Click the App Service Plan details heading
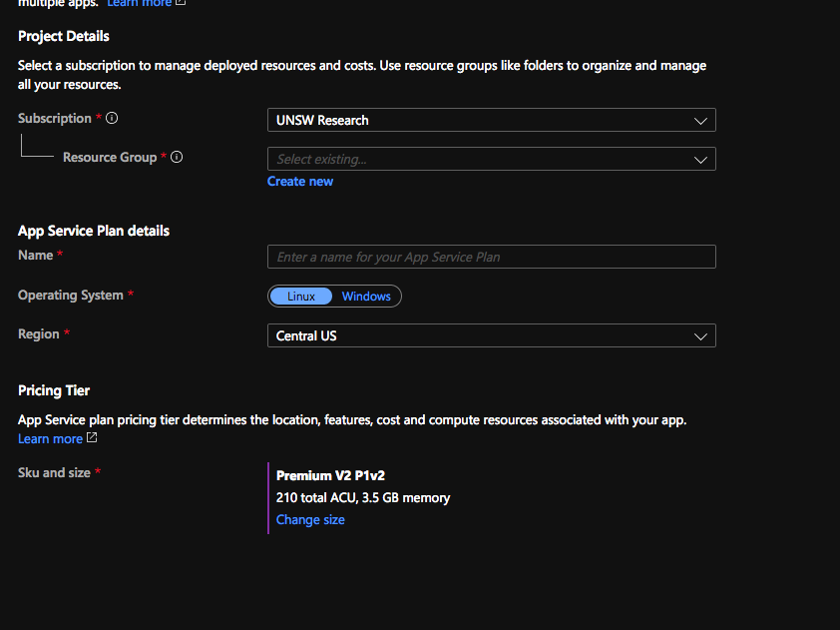840x630 pixels. 93,231
